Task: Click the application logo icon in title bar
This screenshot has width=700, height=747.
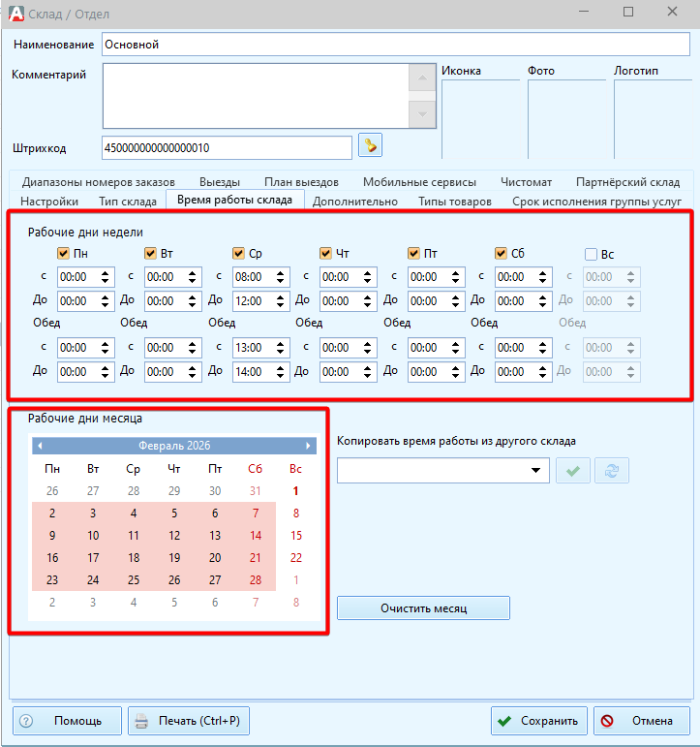Action: coord(15,14)
